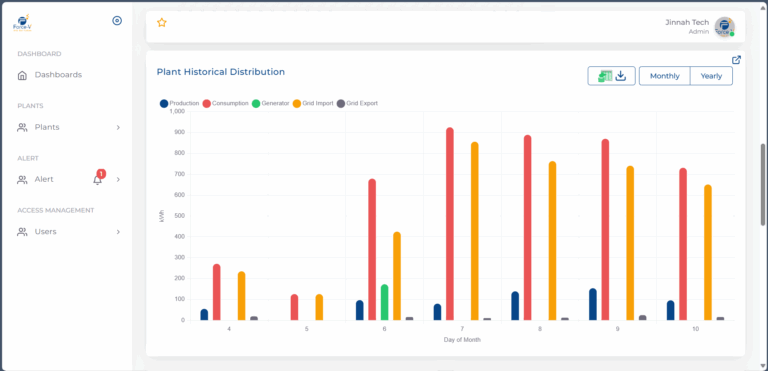This screenshot has height=371, width=768.
Task: Click the blue Production legend swatch
Action: (164, 103)
